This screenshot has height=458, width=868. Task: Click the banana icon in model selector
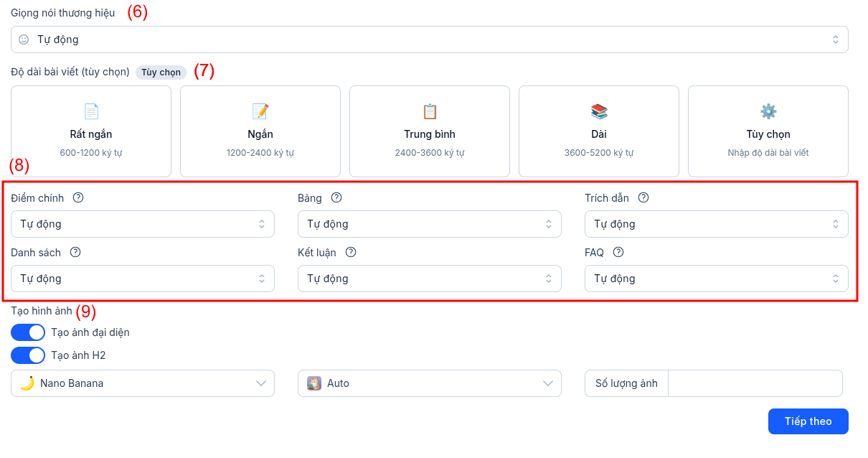[x=27, y=383]
